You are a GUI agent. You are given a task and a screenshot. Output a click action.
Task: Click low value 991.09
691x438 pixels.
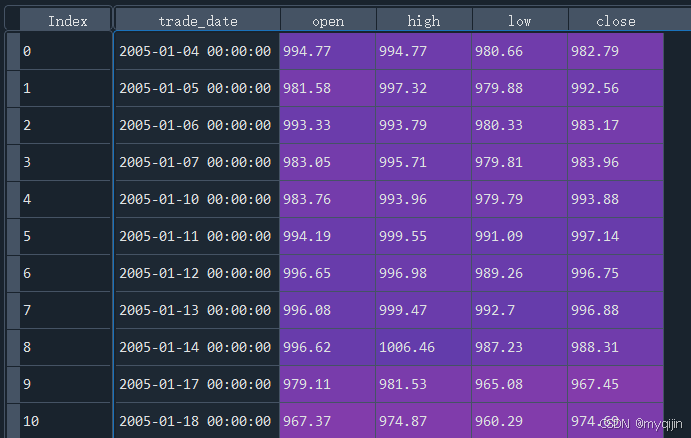point(520,236)
